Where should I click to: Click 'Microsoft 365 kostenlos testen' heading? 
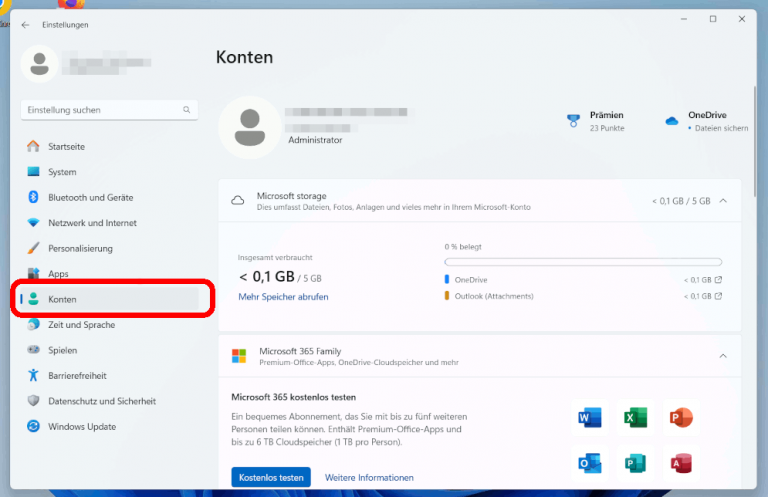point(293,397)
